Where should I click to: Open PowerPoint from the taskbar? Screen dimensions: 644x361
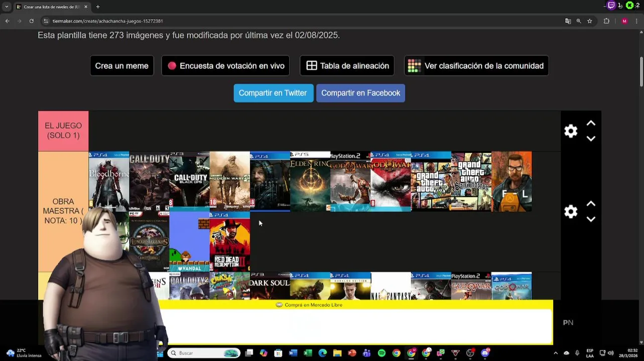(x=352, y=353)
